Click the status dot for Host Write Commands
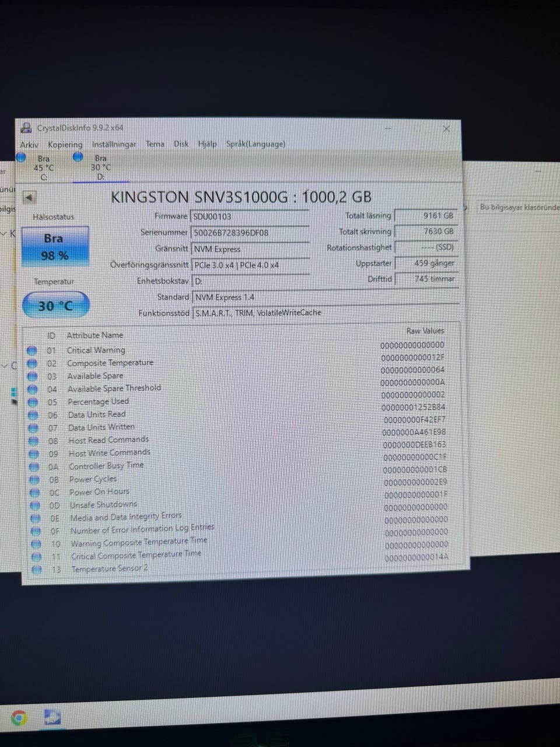This screenshot has height=747, width=560. 34,454
